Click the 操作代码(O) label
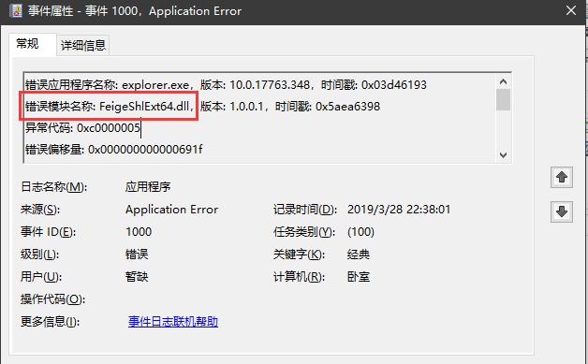Viewport: 588px width, 364px height. coord(52,299)
